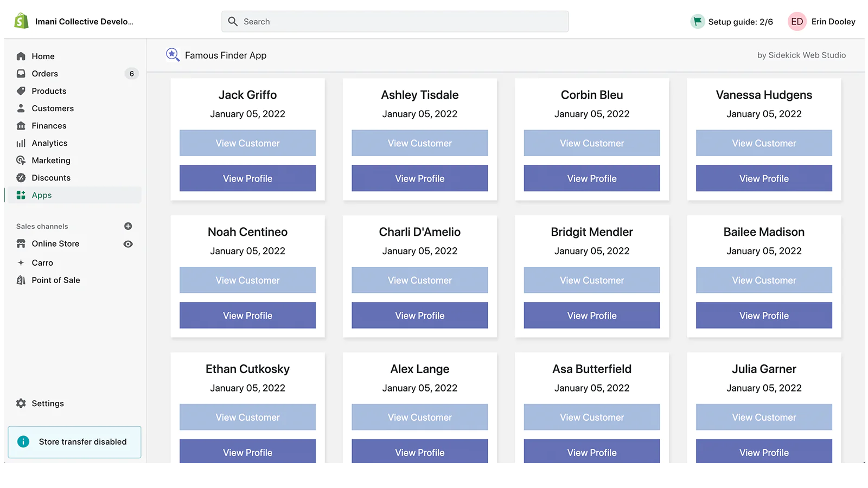868x488 pixels.
Task: View Profile for Vanessa Hudgens
Action: (763, 178)
